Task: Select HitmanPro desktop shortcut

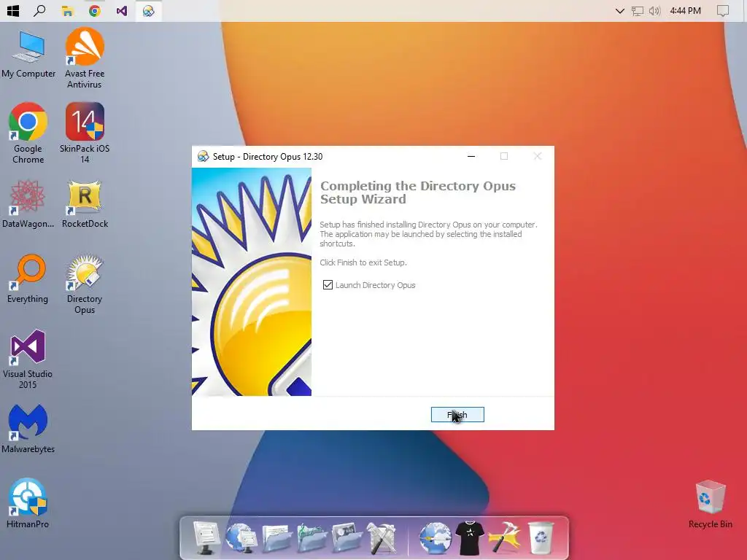Action: (28, 503)
